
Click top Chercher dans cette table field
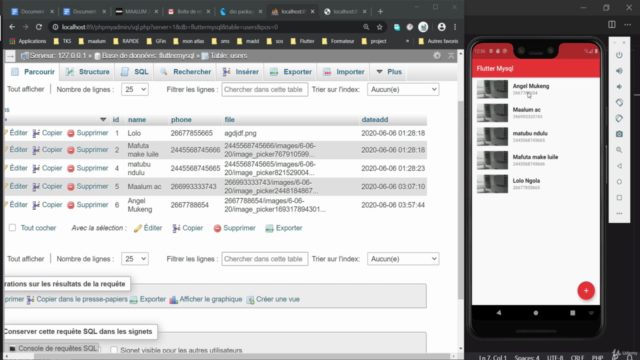(x=264, y=89)
